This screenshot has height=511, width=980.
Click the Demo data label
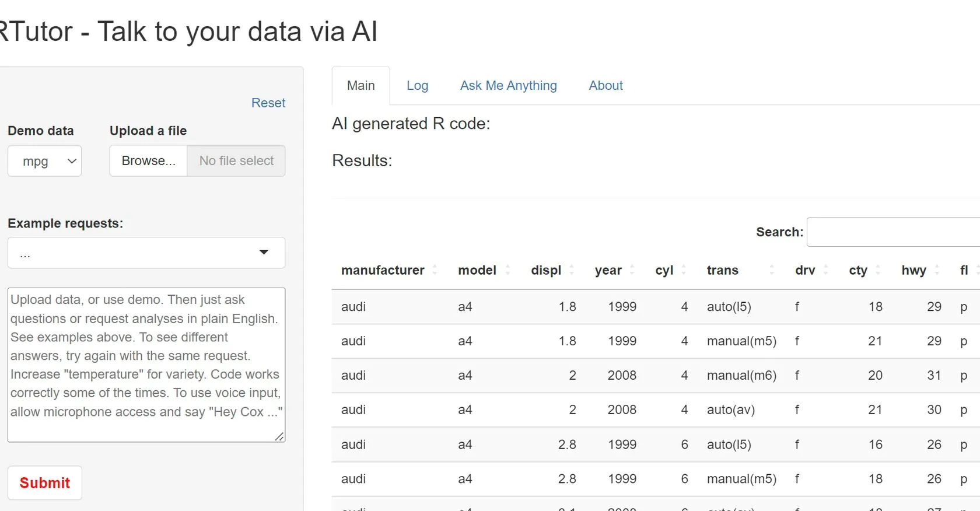click(40, 131)
